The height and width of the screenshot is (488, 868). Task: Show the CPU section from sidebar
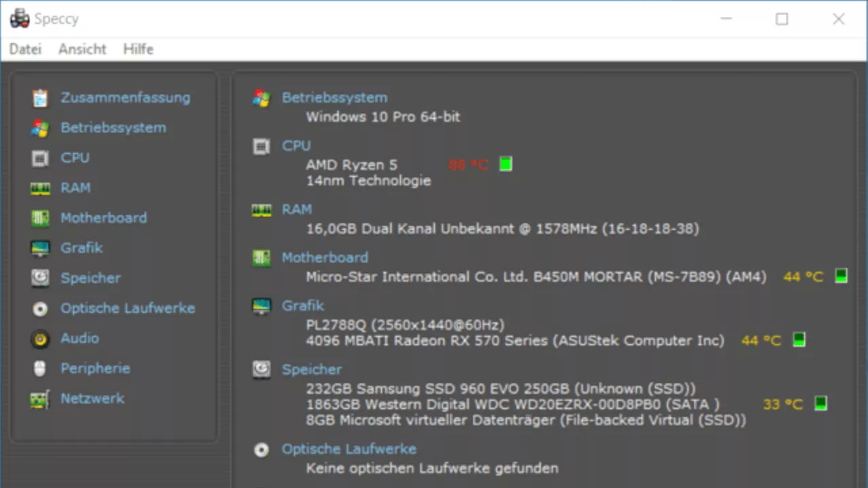tap(75, 157)
